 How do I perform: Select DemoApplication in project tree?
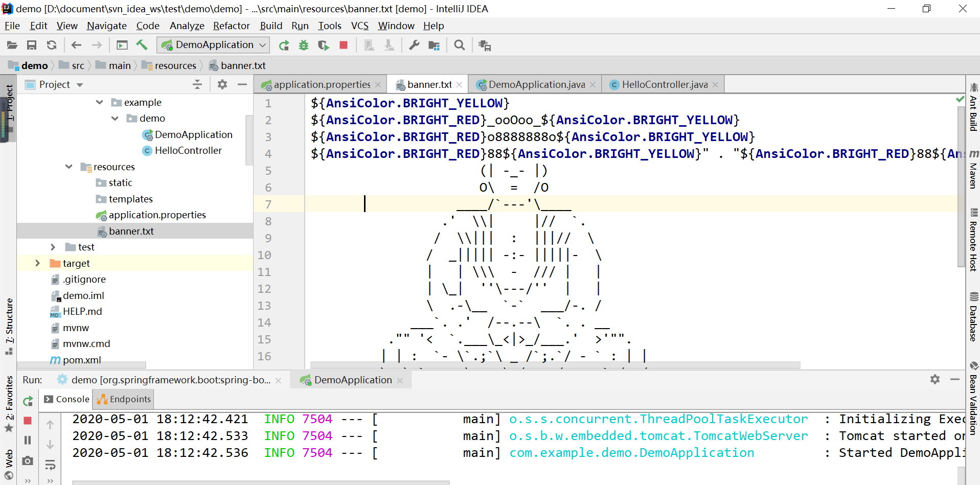click(187, 134)
